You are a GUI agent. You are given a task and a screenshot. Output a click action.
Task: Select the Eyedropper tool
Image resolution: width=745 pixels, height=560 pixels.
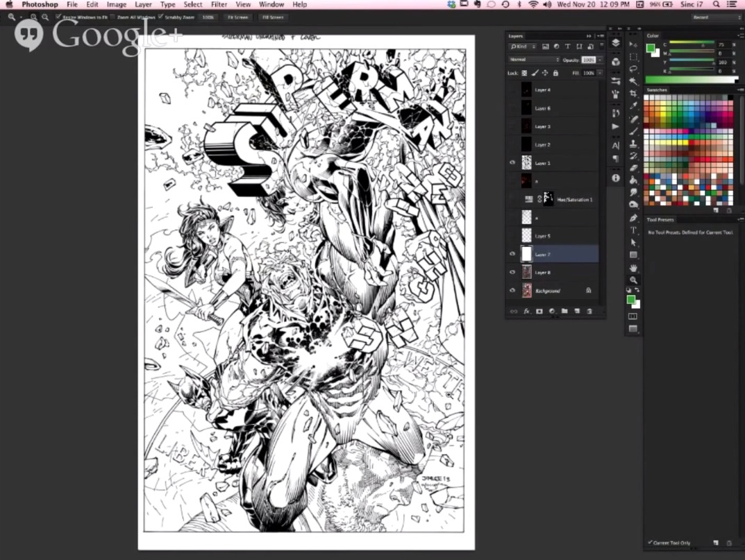tap(633, 106)
